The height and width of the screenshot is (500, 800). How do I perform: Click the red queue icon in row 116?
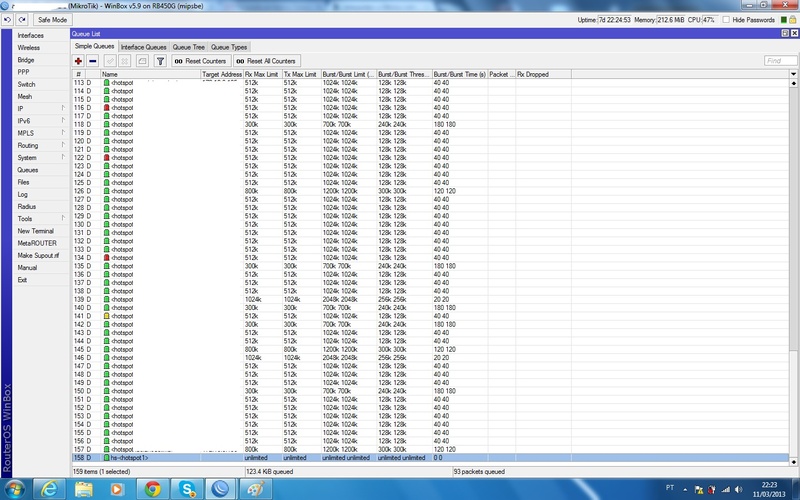[107, 108]
